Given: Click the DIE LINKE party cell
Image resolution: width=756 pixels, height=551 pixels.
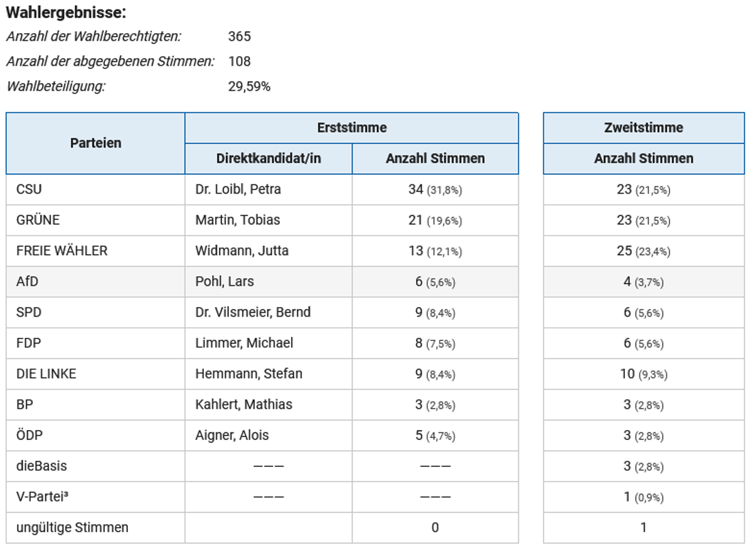Looking at the screenshot, I should pos(46,374).
